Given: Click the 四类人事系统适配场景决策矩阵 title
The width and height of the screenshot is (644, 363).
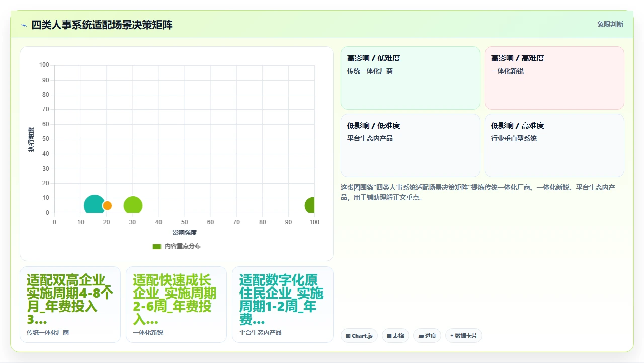Looking at the screenshot, I should tap(102, 25).
